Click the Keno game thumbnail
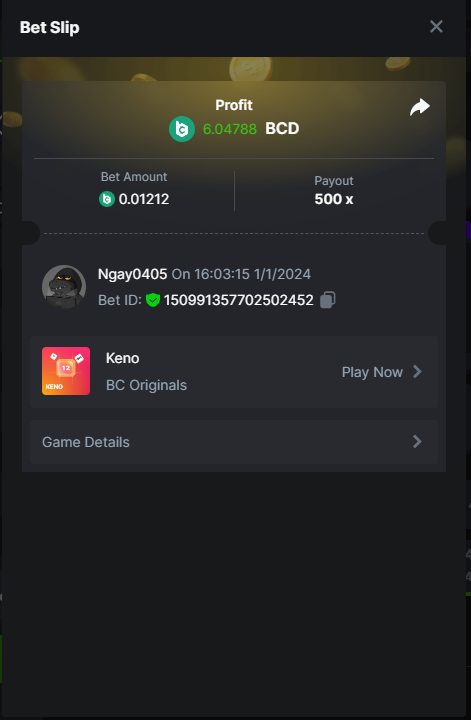471x720 pixels. click(66, 371)
